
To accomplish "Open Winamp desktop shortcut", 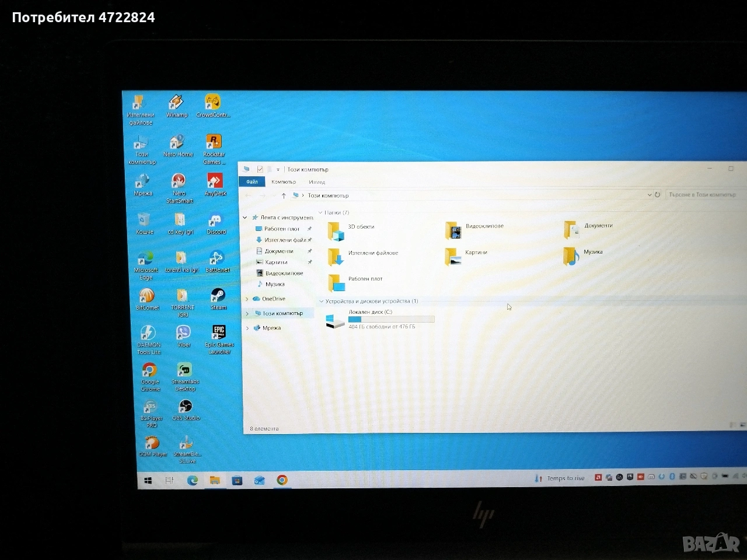I will point(176,106).
